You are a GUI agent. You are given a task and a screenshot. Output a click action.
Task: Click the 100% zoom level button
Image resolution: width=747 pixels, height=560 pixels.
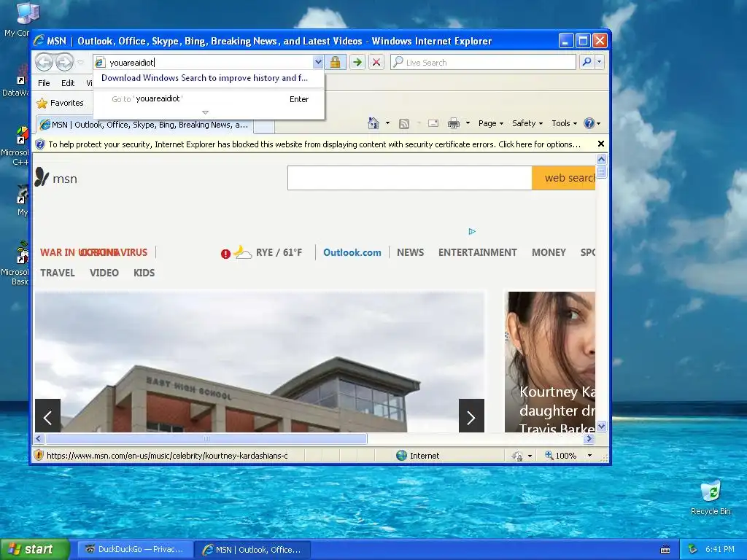coord(561,456)
